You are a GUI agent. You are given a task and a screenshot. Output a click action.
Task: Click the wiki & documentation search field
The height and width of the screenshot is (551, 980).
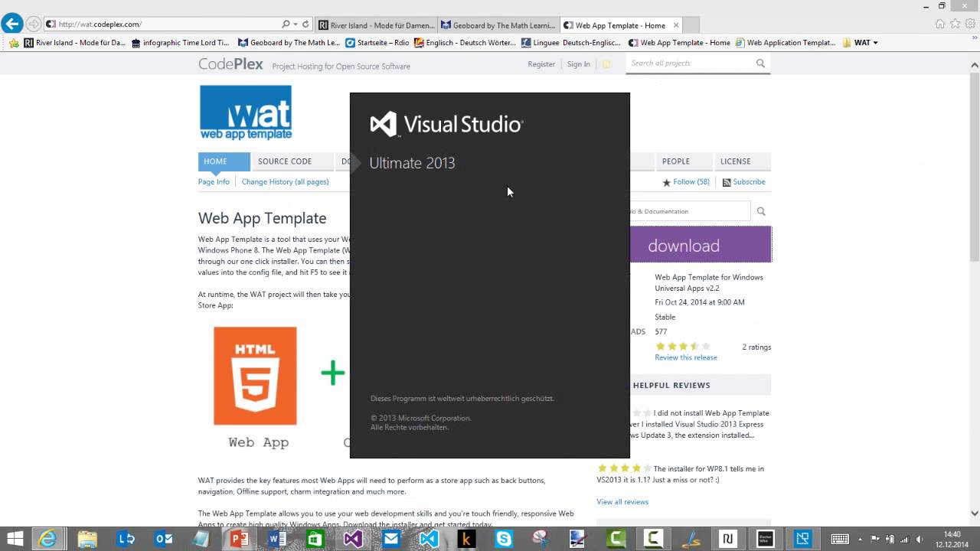(x=690, y=211)
